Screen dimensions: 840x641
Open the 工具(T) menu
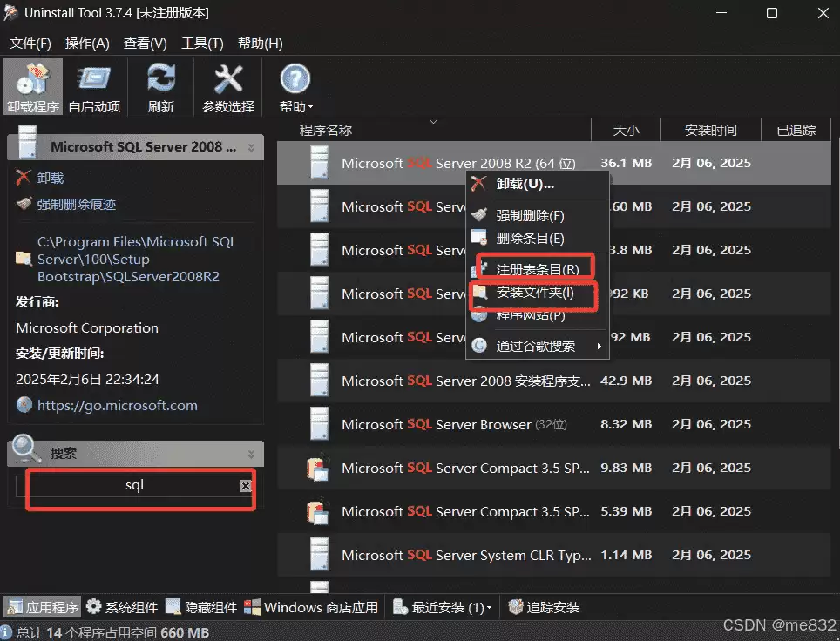coord(202,43)
